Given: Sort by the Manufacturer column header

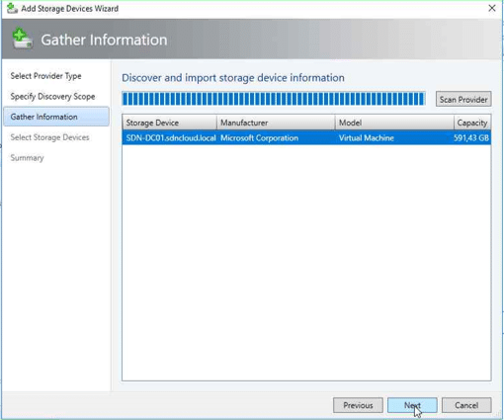Looking at the screenshot, I should [x=276, y=123].
